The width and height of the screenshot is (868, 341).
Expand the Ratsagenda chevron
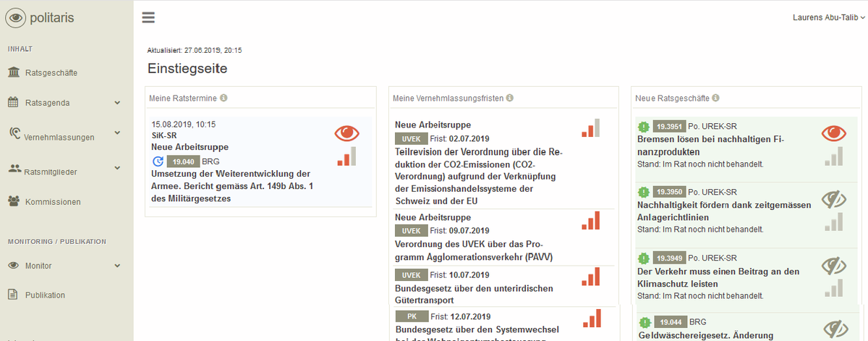[x=117, y=103]
